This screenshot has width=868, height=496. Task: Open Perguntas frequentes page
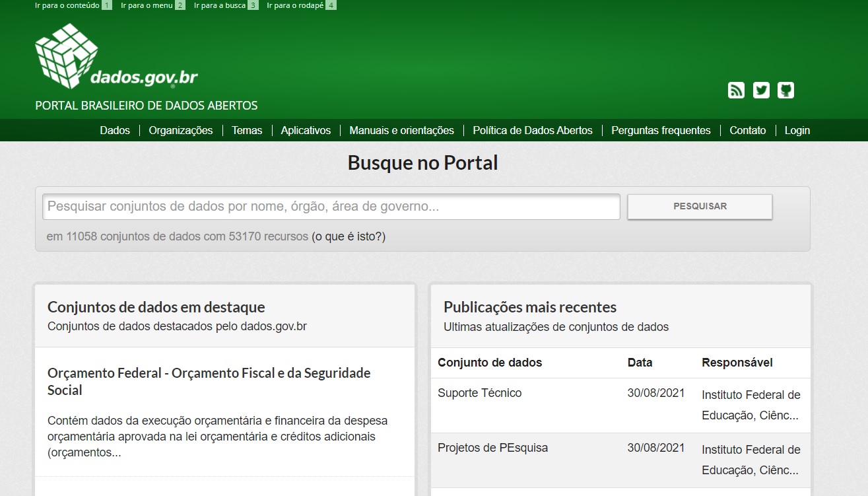tap(661, 131)
